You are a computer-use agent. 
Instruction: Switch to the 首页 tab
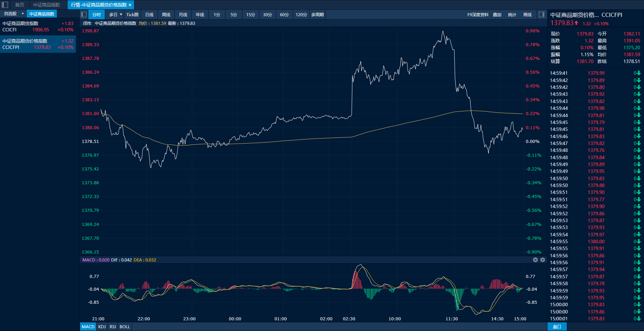pyautogui.click(x=20, y=5)
